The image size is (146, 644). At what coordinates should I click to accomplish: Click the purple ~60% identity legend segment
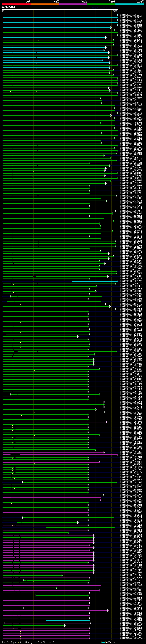pyautogui.click(x=73, y=4)
